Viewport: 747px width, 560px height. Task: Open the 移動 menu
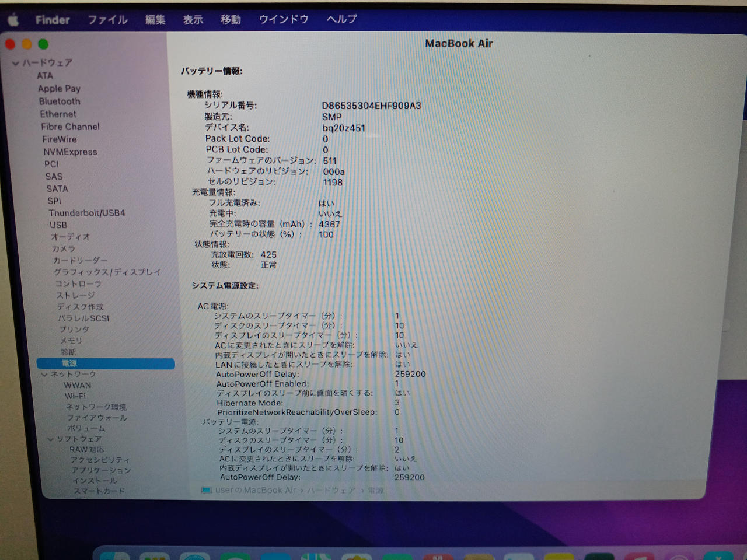click(231, 20)
